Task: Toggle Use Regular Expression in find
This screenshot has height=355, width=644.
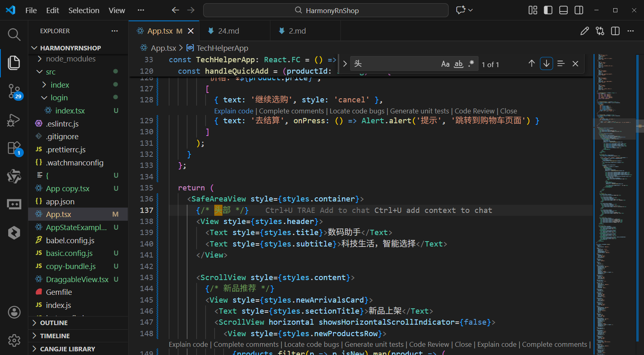Action: (471, 63)
